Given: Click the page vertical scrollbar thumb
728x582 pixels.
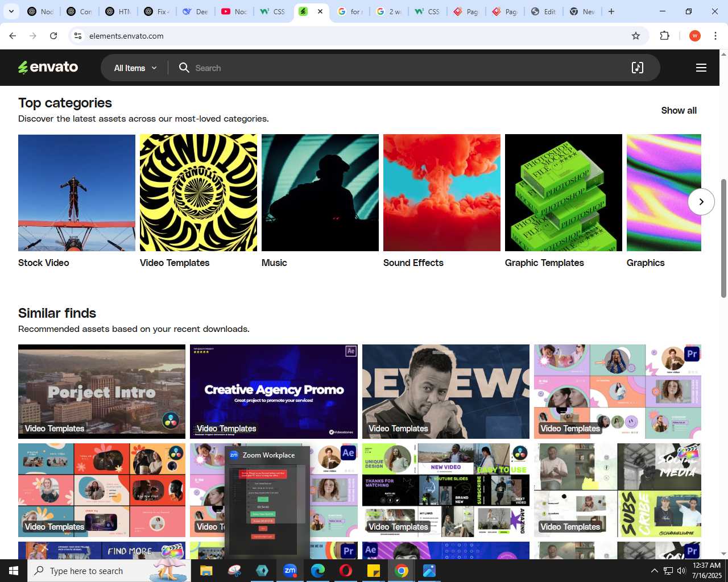Looking at the screenshot, I should tap(723, 238).
